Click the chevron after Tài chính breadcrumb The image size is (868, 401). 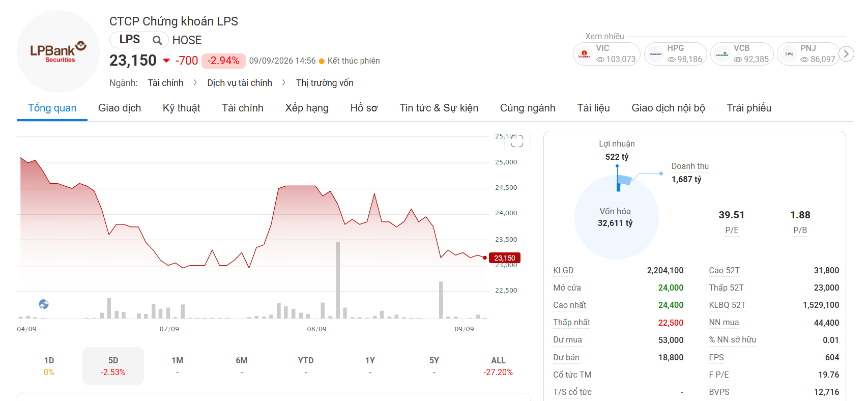tap(195, 82)
